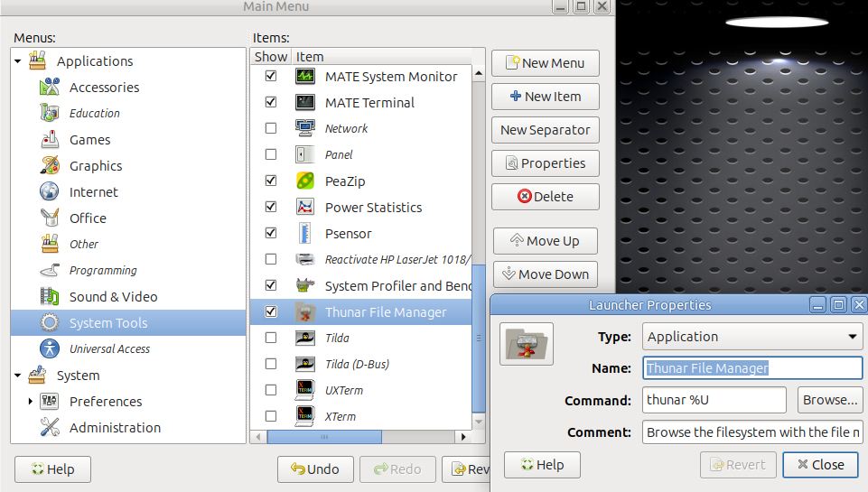Click the scroll up arrow of items list
The height and width of the screenshot is (492, 868).
pyautogui.click(x=479, y=73)
